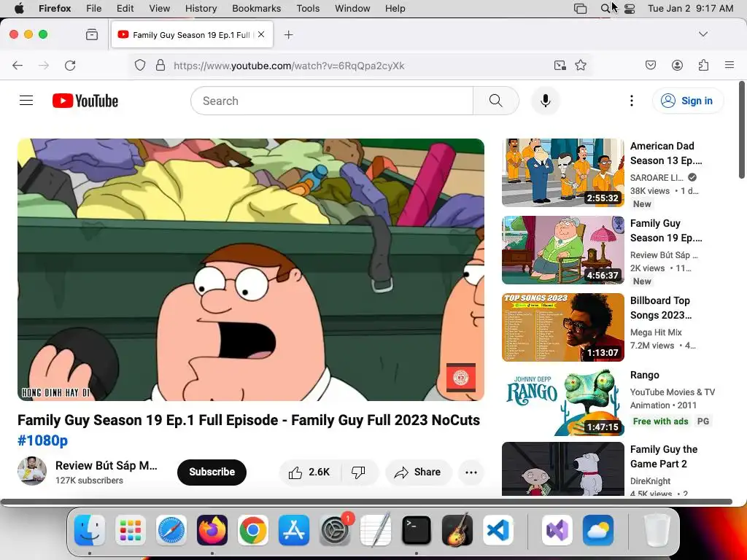Click the main Family Guy video player
Screen dimensions: 747x560
tap(251, 270)
